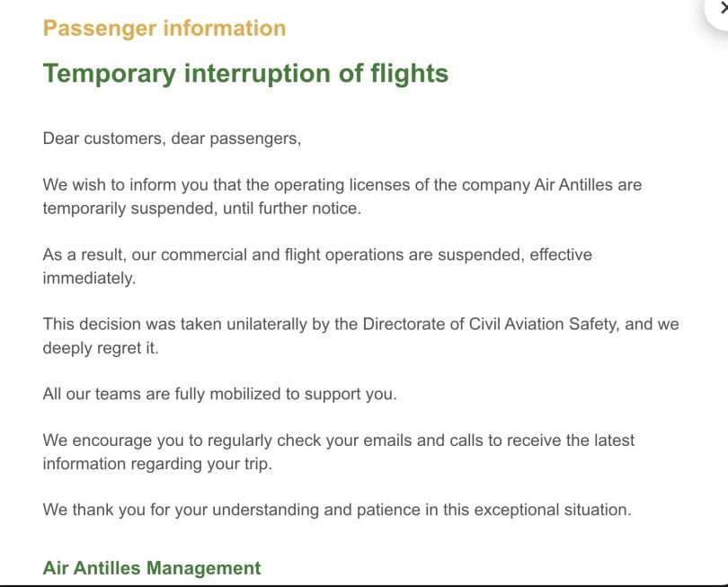
Task: Click the closing 'We thank you' sentence
Action: pyautogui.click(x=337, y=510)
